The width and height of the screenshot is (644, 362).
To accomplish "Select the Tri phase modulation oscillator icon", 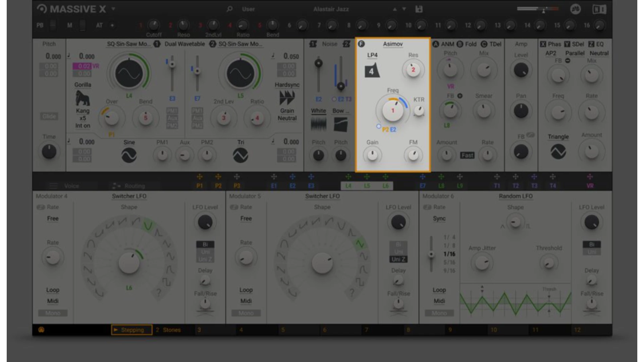I will [x=240, y=156].
